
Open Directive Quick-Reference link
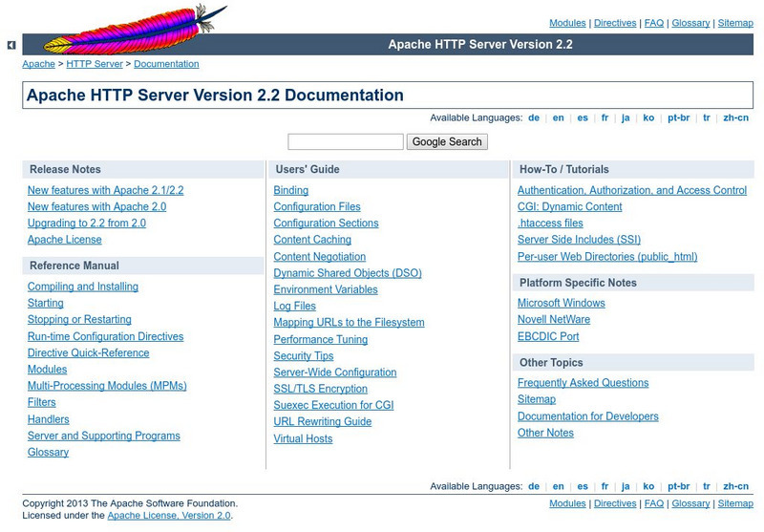(88, 353)
